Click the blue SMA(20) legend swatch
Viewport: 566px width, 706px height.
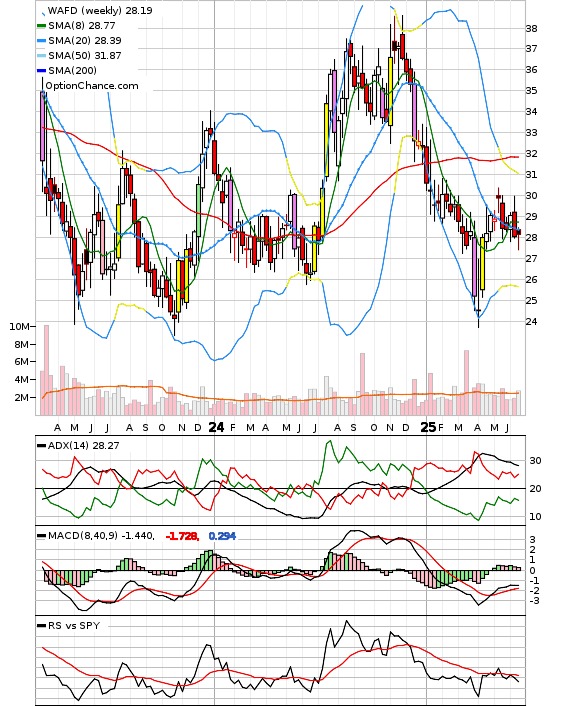tap(41, 41)
